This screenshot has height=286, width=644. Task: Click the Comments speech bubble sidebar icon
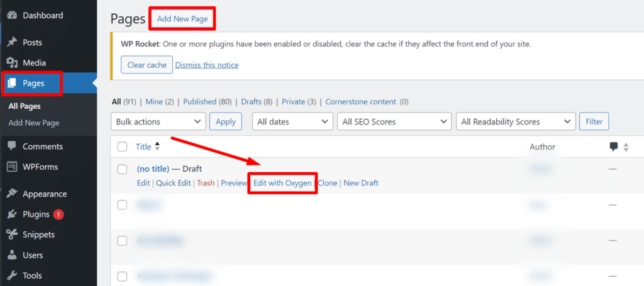point(11,146)
